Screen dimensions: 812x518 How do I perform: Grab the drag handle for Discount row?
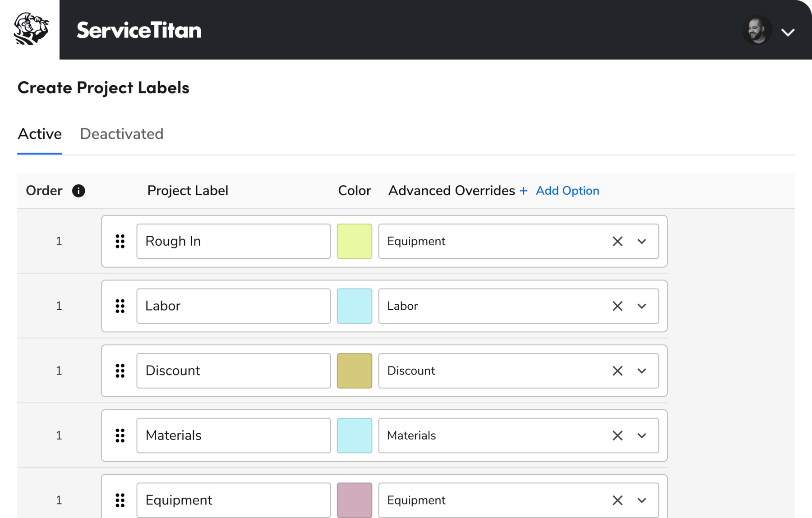(x=120, y=371)
